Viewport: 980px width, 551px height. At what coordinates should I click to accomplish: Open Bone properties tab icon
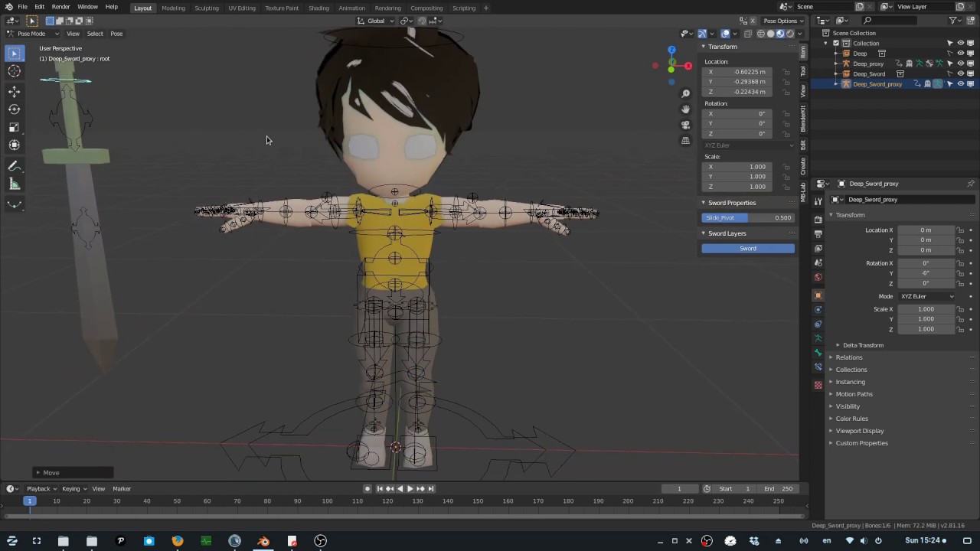click(x=818, y=353)
